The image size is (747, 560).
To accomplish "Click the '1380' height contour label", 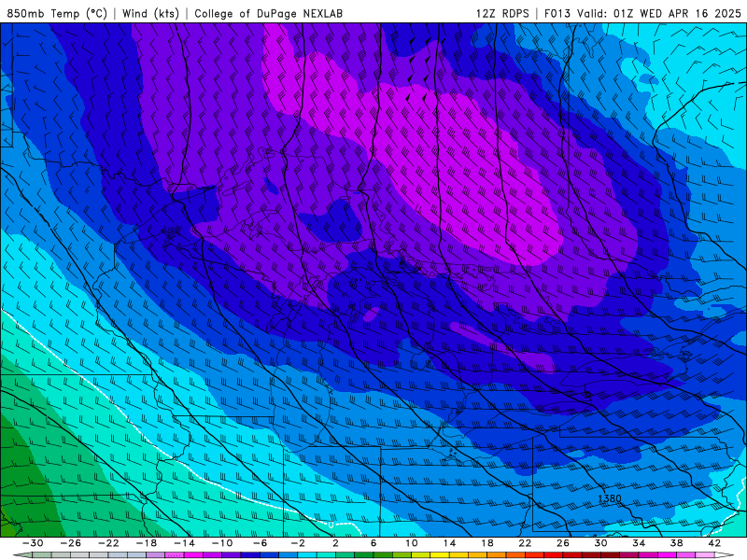I will 610,498.
